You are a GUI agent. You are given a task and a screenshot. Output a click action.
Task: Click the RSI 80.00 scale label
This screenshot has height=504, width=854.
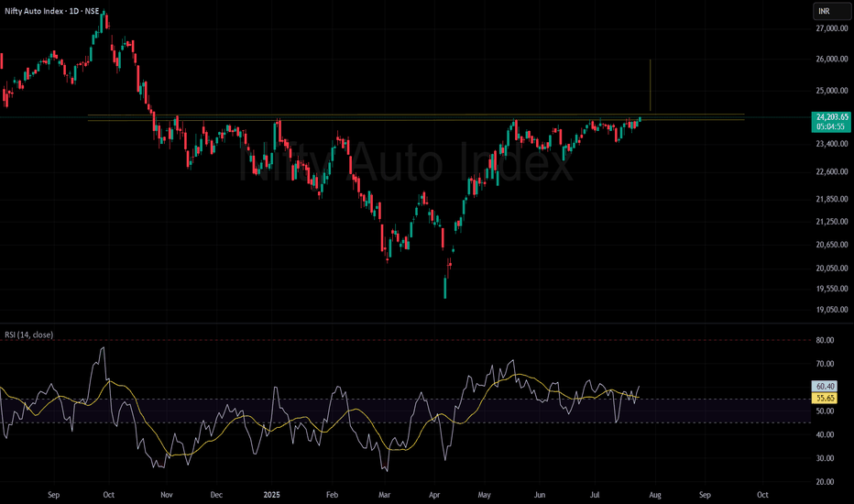pos(825,340)
